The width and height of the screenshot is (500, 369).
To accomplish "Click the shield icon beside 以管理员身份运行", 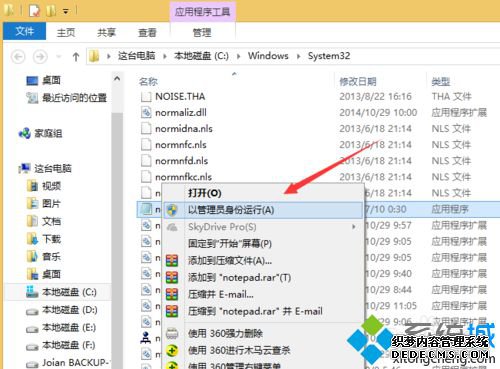I will (x=172, y=210).
